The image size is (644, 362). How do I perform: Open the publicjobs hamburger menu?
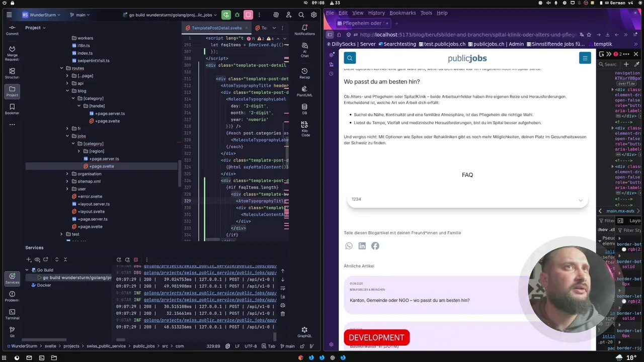[585, 58]
